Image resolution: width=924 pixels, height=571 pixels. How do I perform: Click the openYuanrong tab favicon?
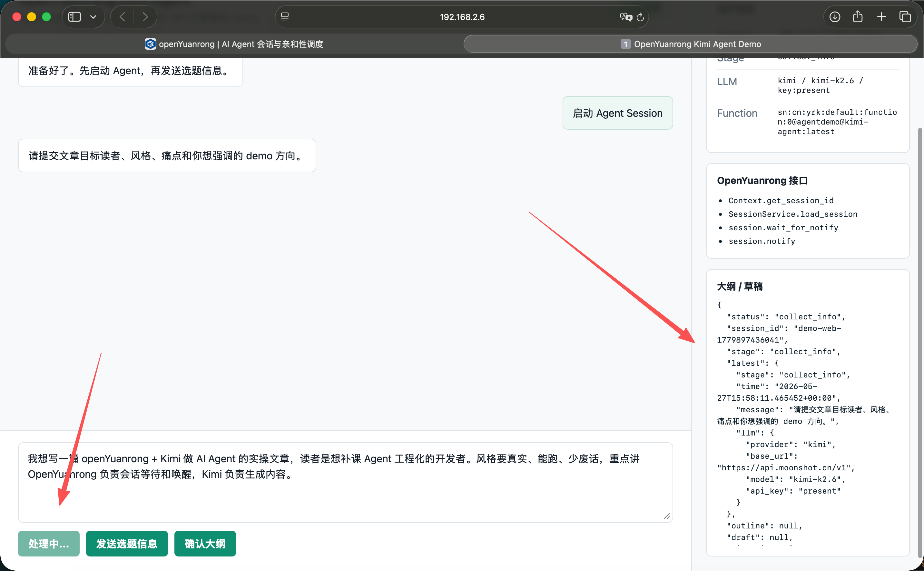150,44
